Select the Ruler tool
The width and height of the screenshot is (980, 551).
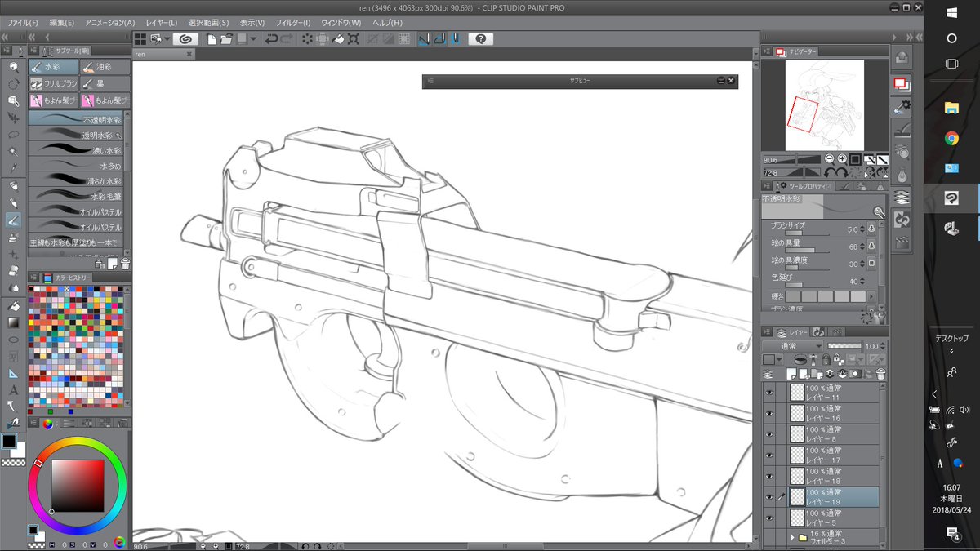click(x=13, y=373)
